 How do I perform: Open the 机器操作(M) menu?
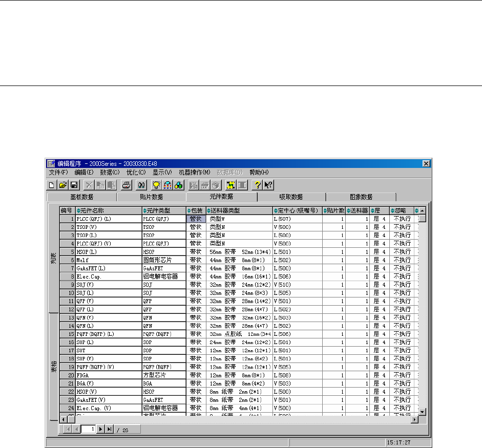click(x=195, y=173)
